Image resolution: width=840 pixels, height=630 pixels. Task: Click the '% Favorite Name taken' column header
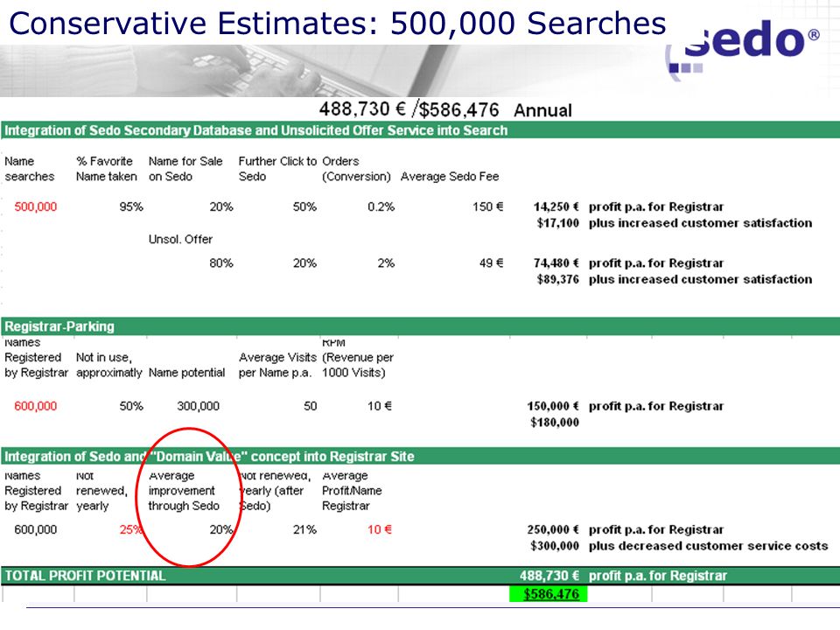click(106, 169)
